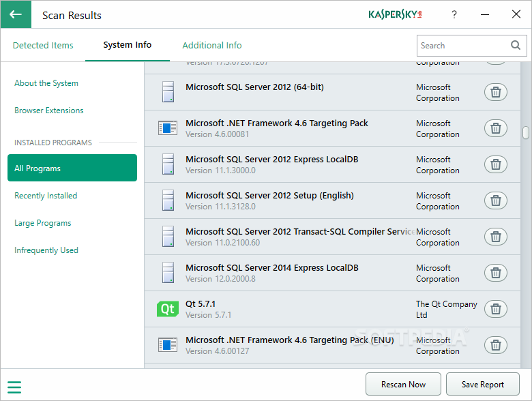
Task: Click the Save Report button
Action: point(482,384)
